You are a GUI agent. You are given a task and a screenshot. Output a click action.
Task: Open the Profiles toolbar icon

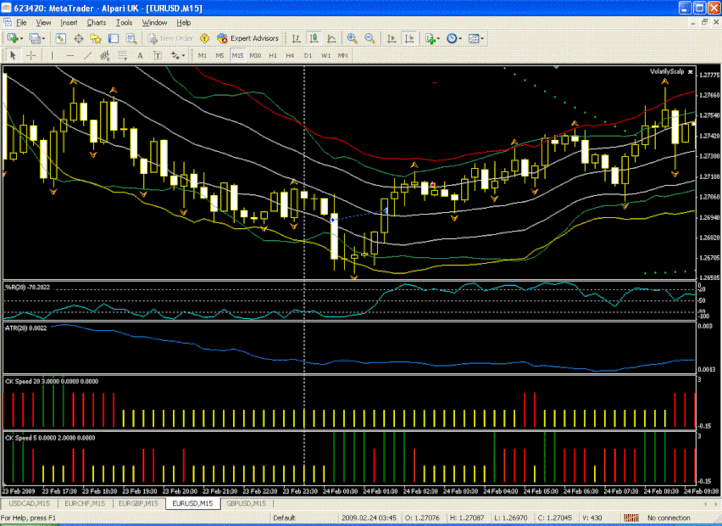pyautogui.click(x=34, y=39)
